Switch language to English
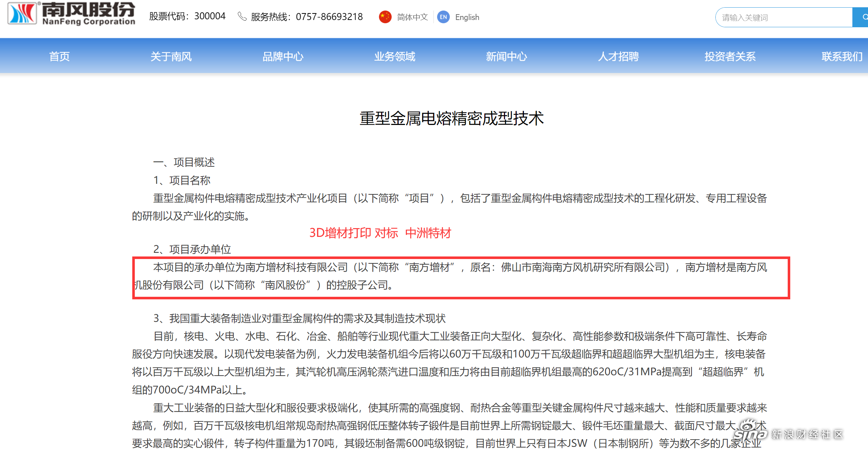 coord(467,17)
